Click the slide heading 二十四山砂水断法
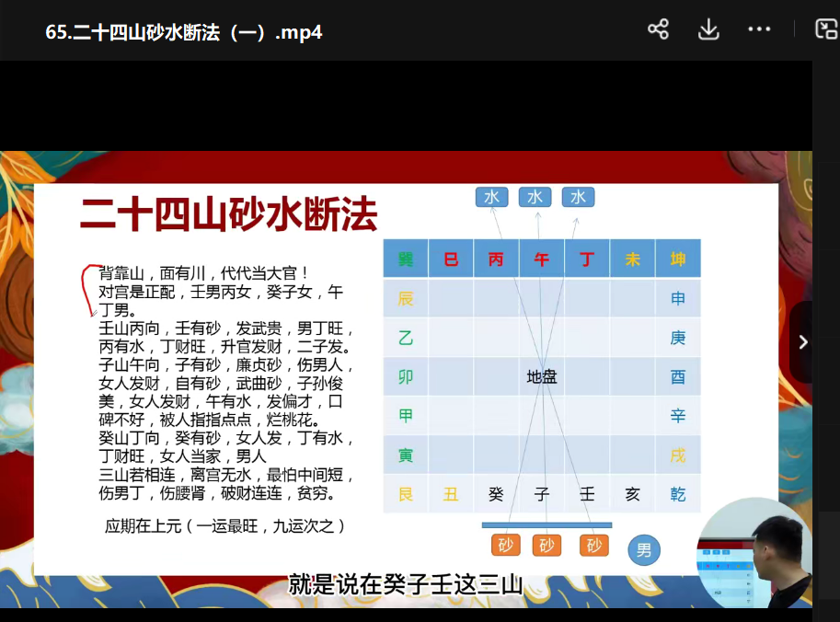840x622 pixels. pyautogui.click(x=229, y=216)
